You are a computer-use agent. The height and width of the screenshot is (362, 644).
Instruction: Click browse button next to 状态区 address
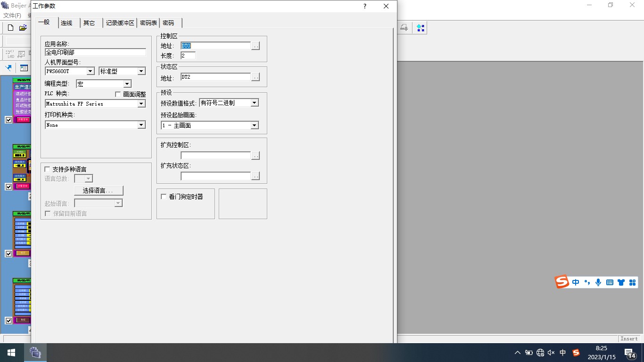[x=255, y=77]
